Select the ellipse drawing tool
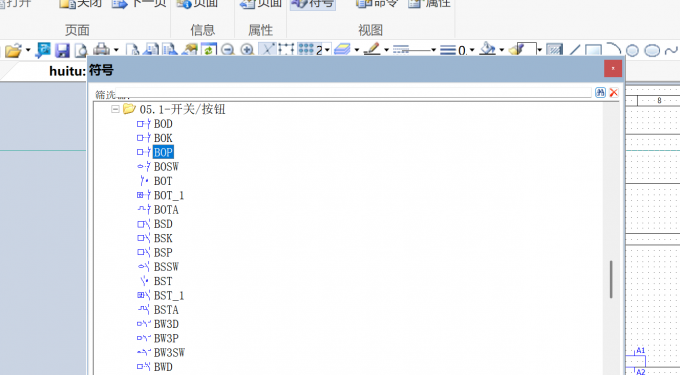Viewport: 680px width, 375px height. [652, 50]
